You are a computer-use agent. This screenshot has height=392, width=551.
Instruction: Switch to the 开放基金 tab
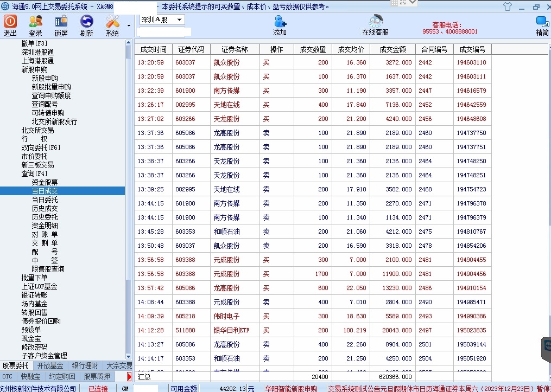click(50, 365)
